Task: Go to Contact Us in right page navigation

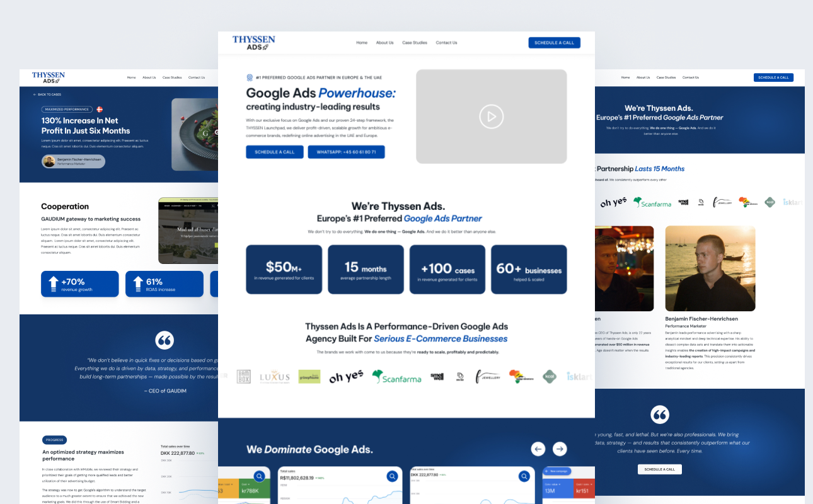Action: pyautogui.click(x=691, y=77)
